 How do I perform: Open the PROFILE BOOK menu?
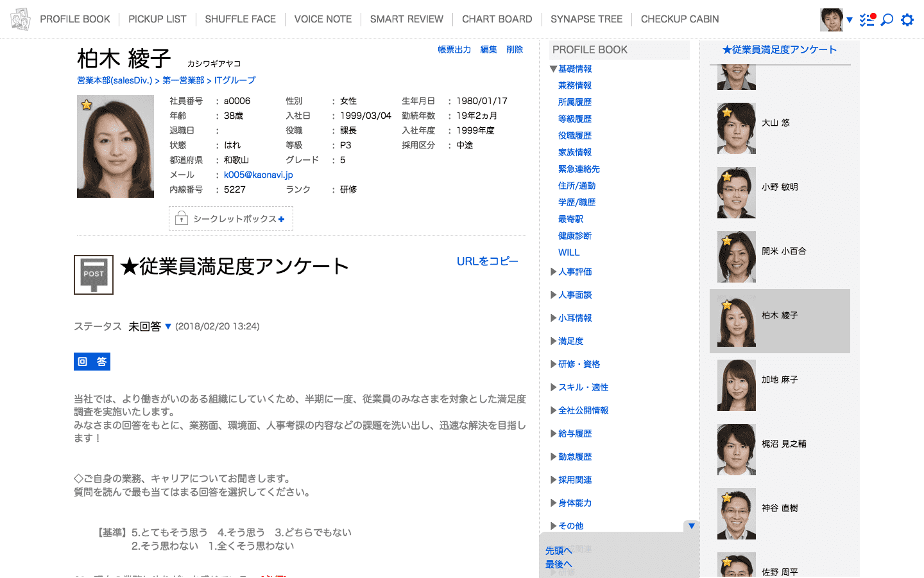pos(75,19)
